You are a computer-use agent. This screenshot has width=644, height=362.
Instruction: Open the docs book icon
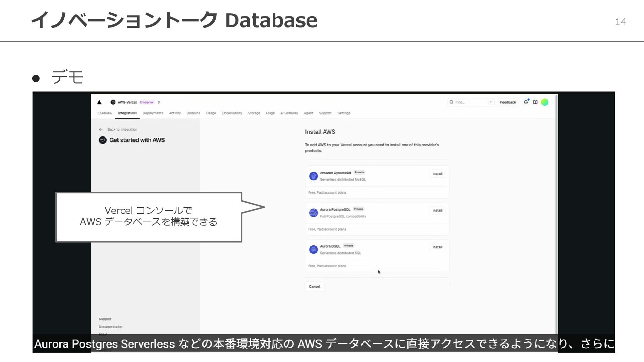(535, 102)
